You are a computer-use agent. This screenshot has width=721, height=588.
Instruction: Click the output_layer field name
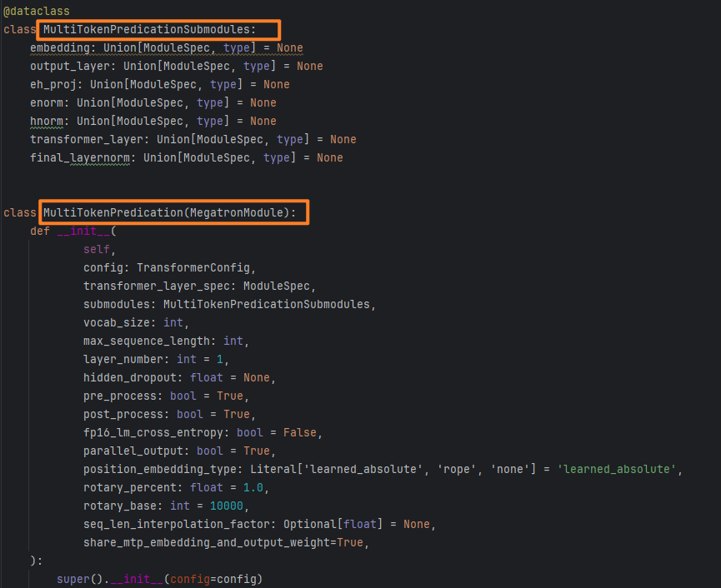point(70,66)
